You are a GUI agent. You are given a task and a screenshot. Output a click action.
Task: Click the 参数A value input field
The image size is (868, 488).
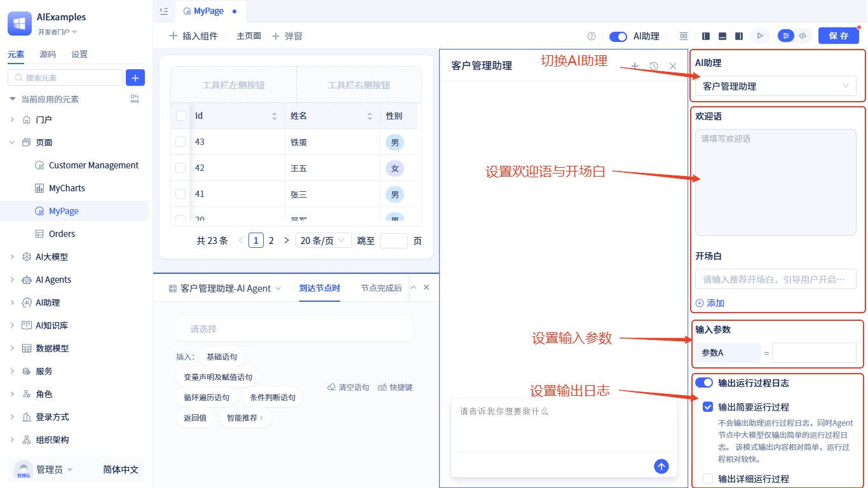tap(814, 353)
